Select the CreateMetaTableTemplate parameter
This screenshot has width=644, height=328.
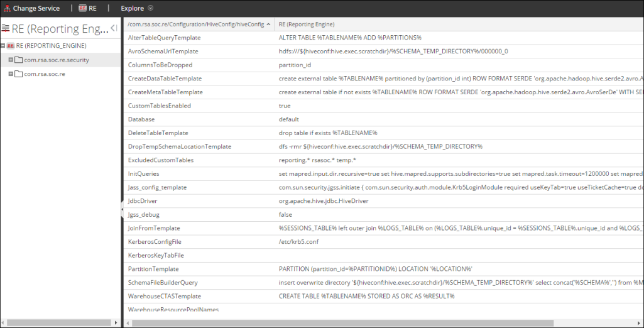tap(165, 92)
